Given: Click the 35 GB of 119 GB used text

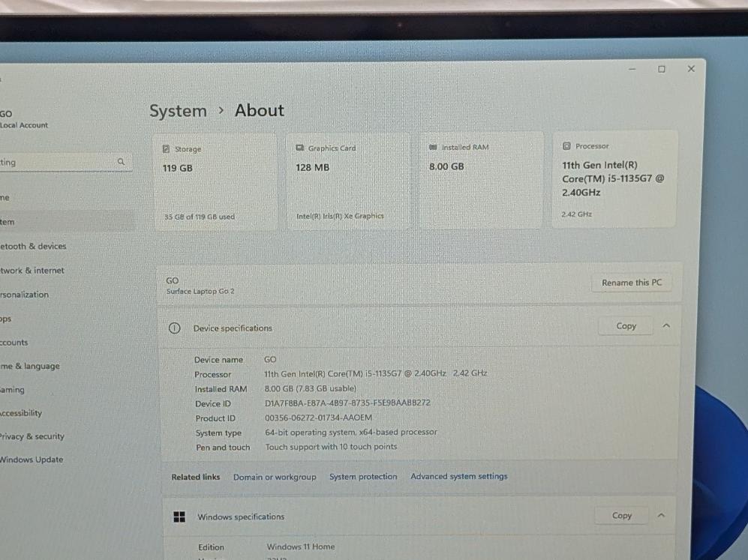Looking at the screenshot, I should (x=200, y=217).
